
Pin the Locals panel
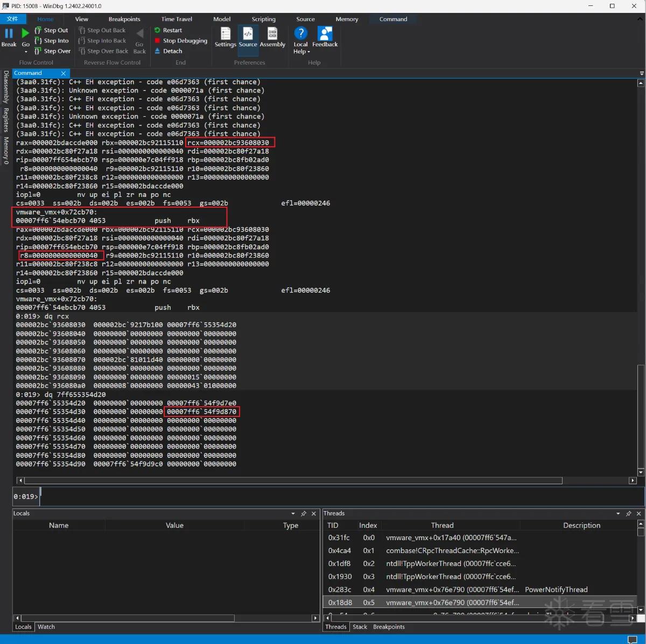pyautogui.click(x=304, y=514)
